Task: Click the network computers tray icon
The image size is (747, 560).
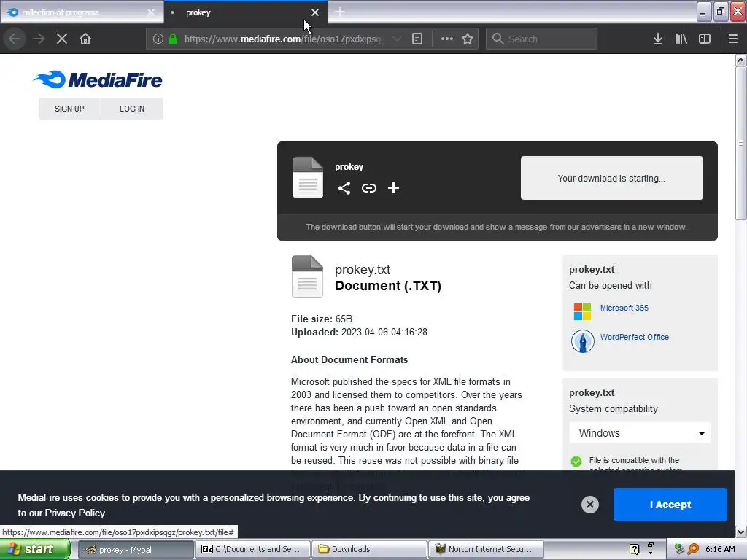Action: (x=679, y=550)
